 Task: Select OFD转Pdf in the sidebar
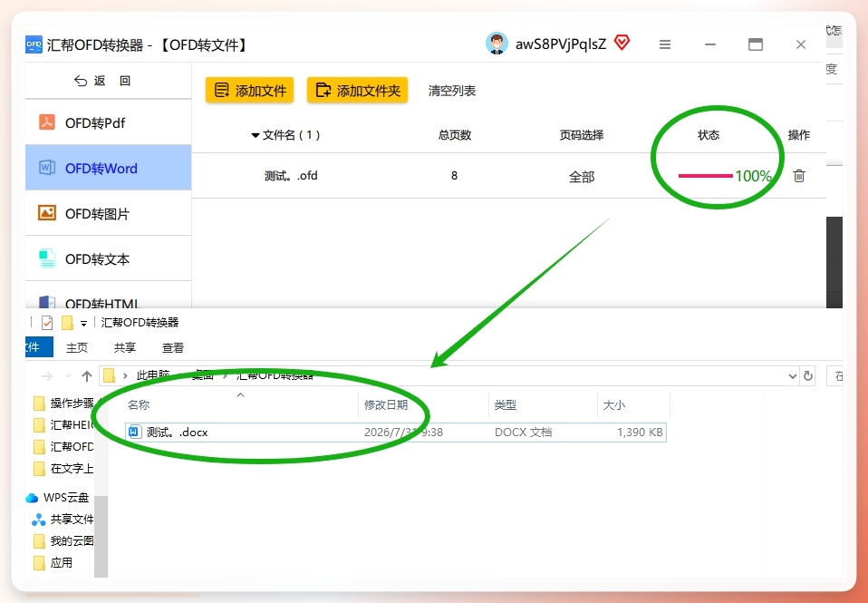tap(109, 122)
